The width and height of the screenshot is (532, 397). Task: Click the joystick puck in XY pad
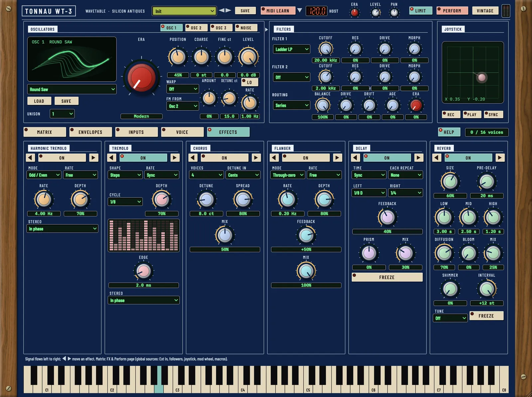pyautogui.click(x=481, y=78)
